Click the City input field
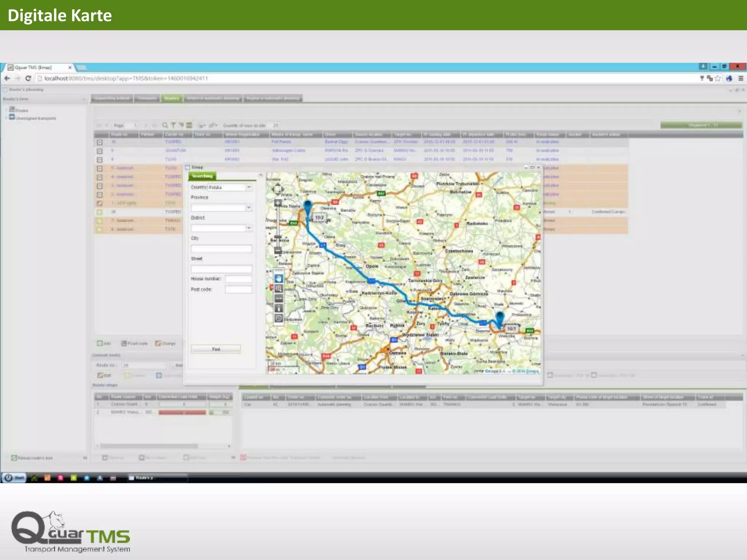Screen dimensions: 747x560 point(221,249)
